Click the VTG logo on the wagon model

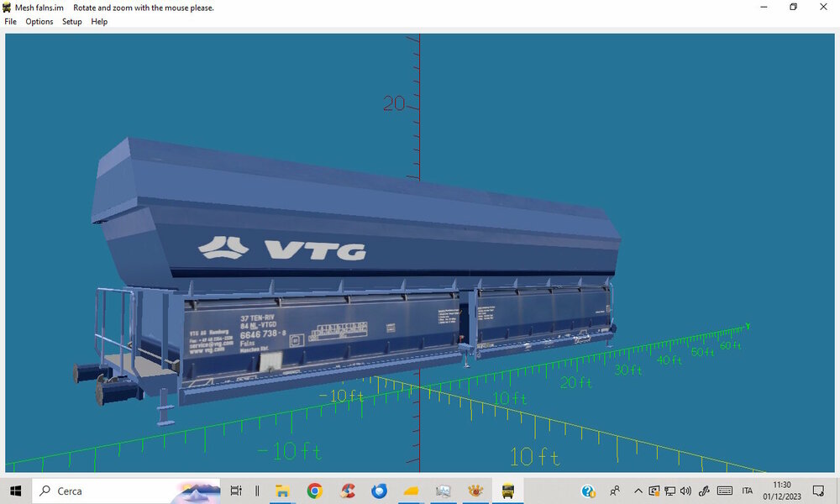pos(282,249)
